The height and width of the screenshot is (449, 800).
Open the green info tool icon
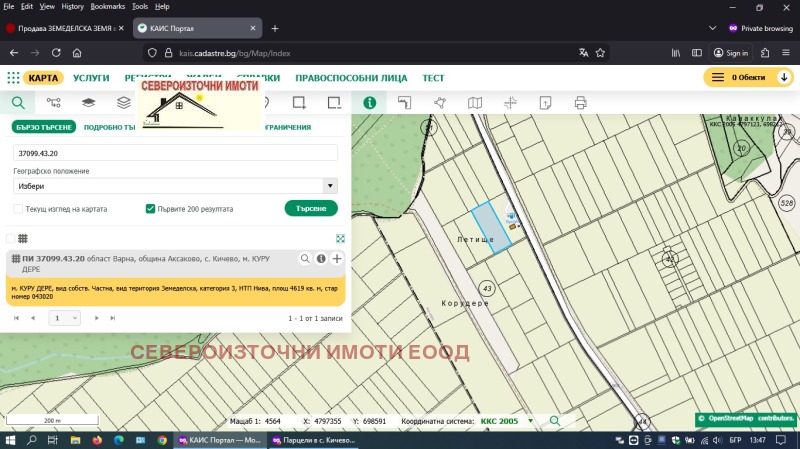pos(369,102)
